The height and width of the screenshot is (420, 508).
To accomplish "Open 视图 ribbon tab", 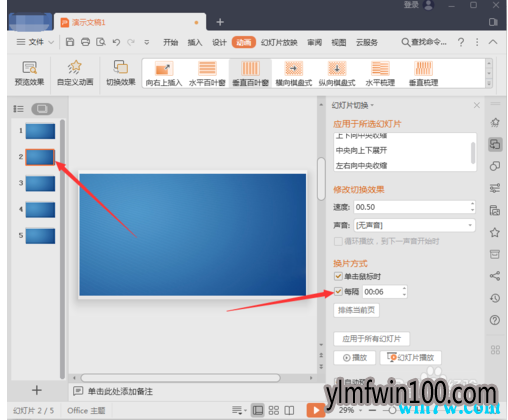I will [x=339, y=42].
